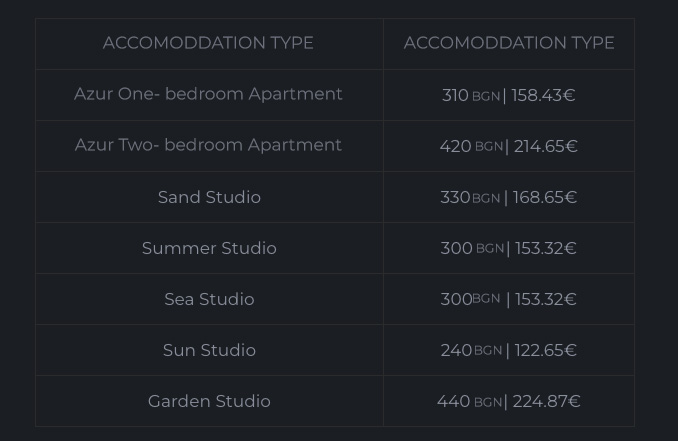Click the left ACCOMODDATION TYPE header

click(x=208, y=43)
